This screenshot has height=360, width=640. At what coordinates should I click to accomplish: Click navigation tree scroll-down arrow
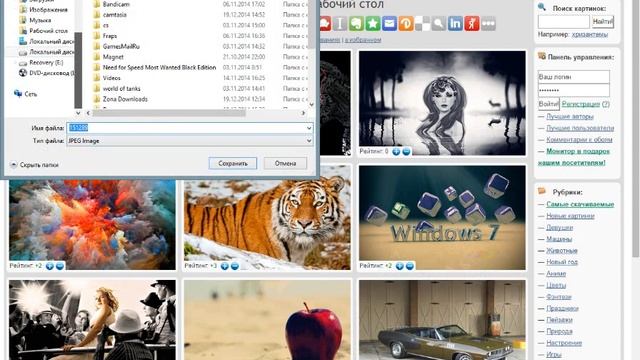coord(78,113)
